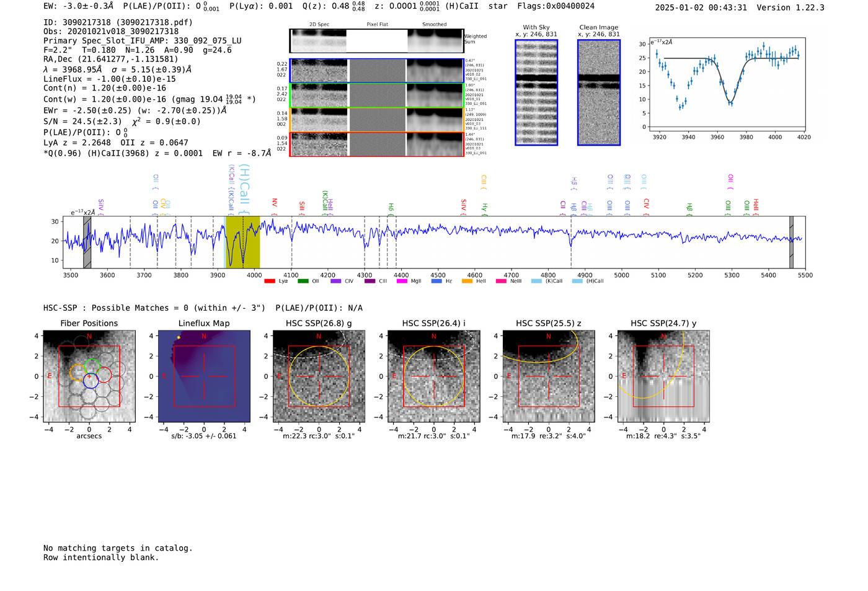Click the large (H)CaII line label above spectrum
Screen dimensions: 868x591
pos(244,189)
